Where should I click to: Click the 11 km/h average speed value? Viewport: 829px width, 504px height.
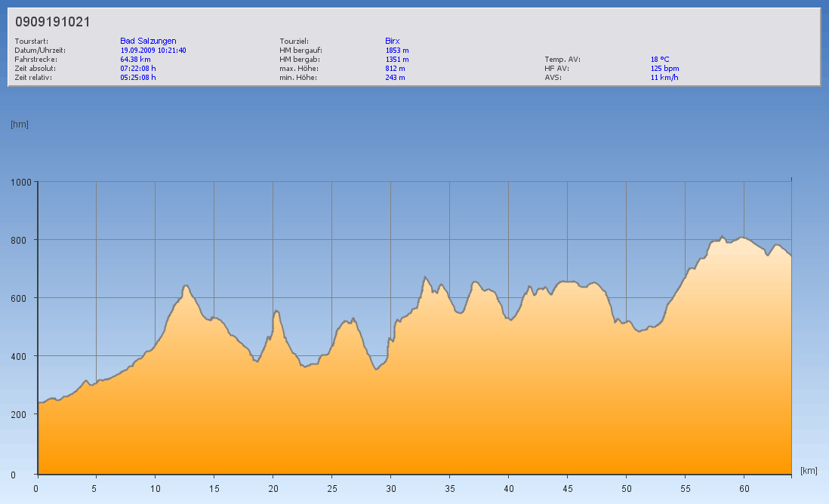click(664, 77)
